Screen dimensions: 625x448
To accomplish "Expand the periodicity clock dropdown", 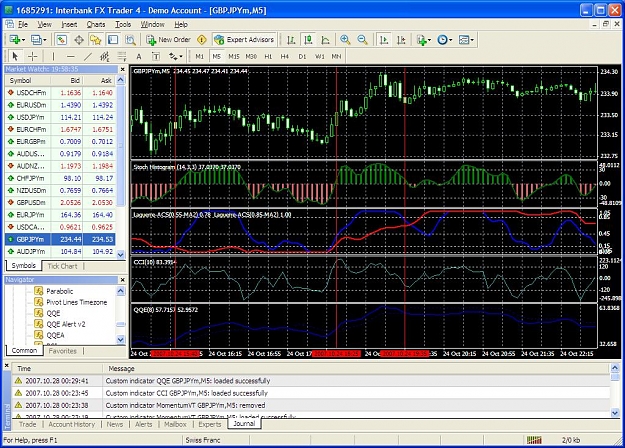I will pos(451,40).
